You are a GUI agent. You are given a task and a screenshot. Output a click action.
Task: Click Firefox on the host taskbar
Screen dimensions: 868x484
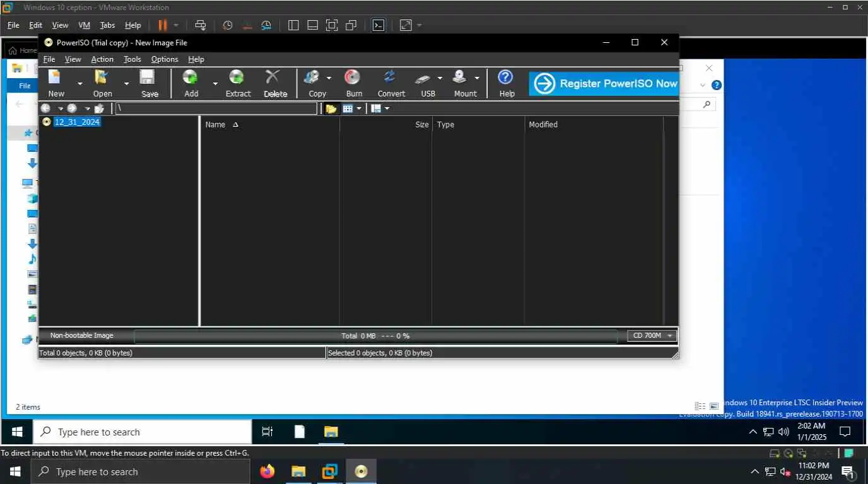[267, 471]
